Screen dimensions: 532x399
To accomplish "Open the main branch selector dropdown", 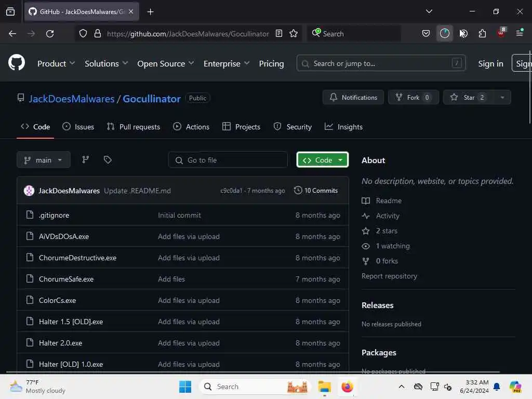I will (44, 160).
